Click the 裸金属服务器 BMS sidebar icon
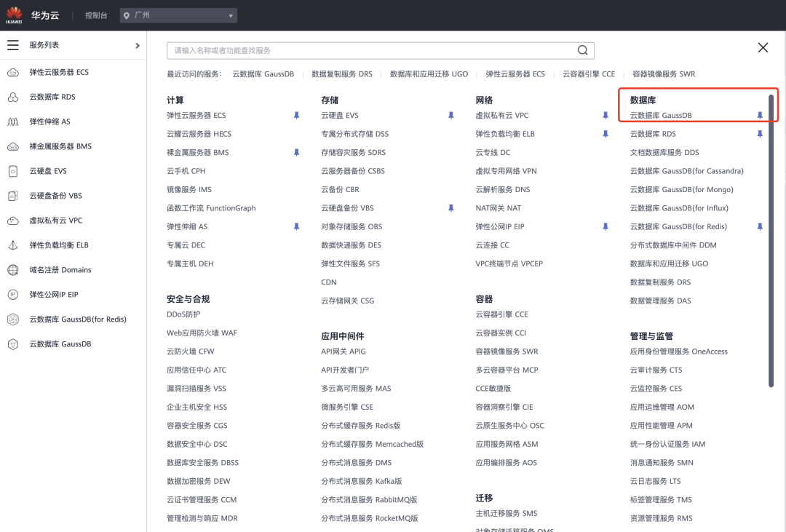The height and width of the screenshot is (532, 786). pyautogui.click(x=13, y=146)
